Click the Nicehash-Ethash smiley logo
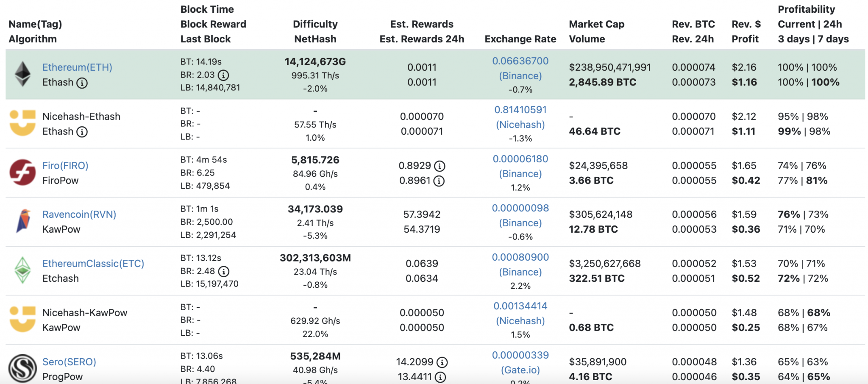Screen dimensions: 868x384 [22, 123]
